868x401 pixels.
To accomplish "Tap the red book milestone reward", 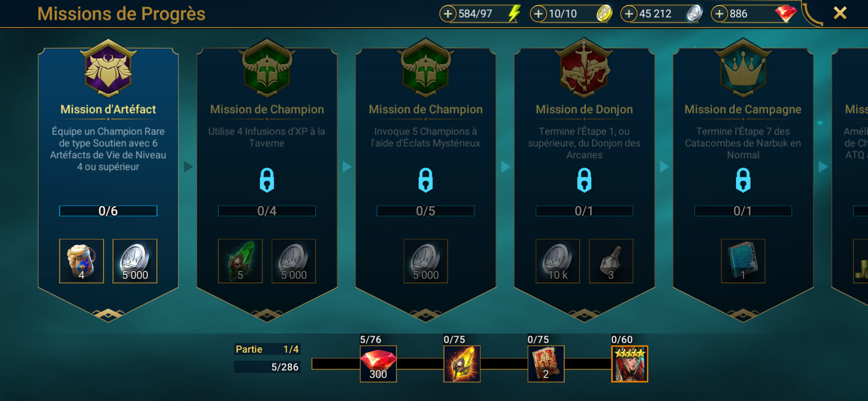I will pyautogui.click(x=546, y=364).
